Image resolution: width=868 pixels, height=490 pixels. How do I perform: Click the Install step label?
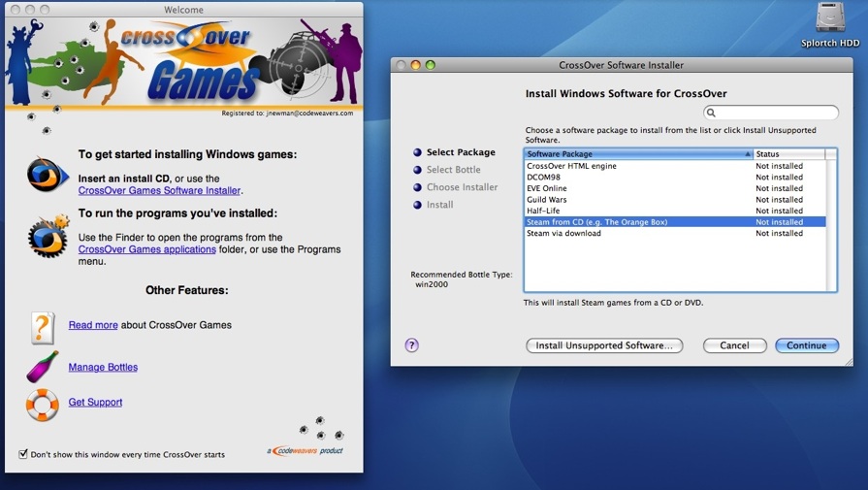(439, 205)
